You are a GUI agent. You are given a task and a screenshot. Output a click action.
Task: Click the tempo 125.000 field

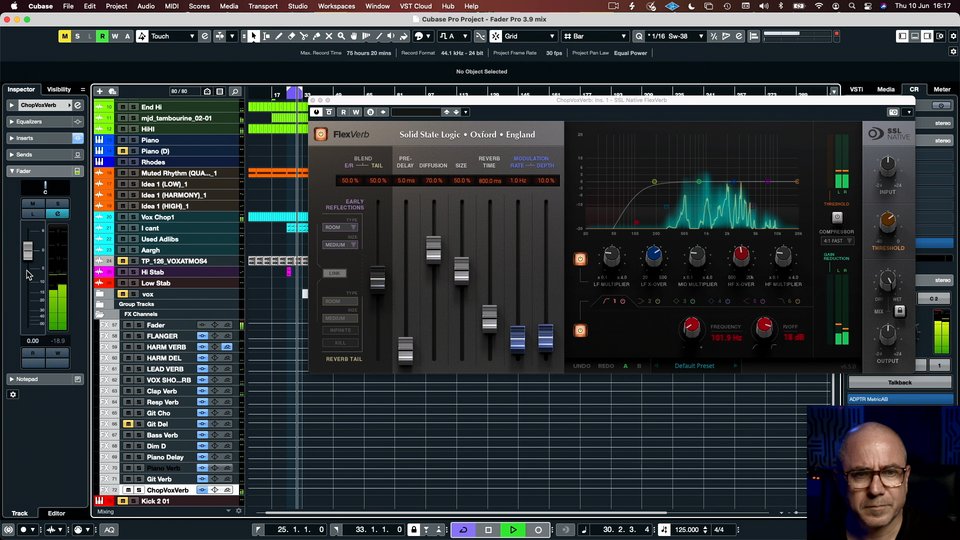pos(686,530)
